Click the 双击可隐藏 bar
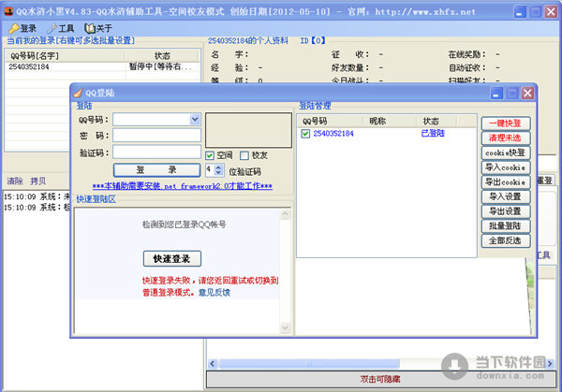 pos(380,379)
